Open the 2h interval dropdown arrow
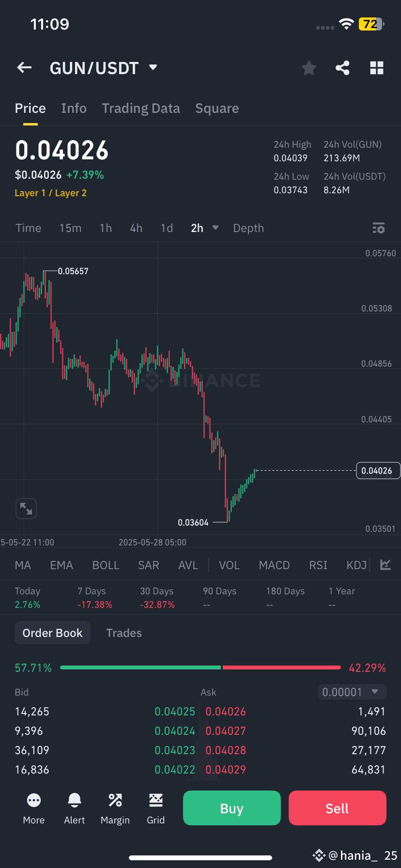This screenshot has width=401, height=868. 216,228
